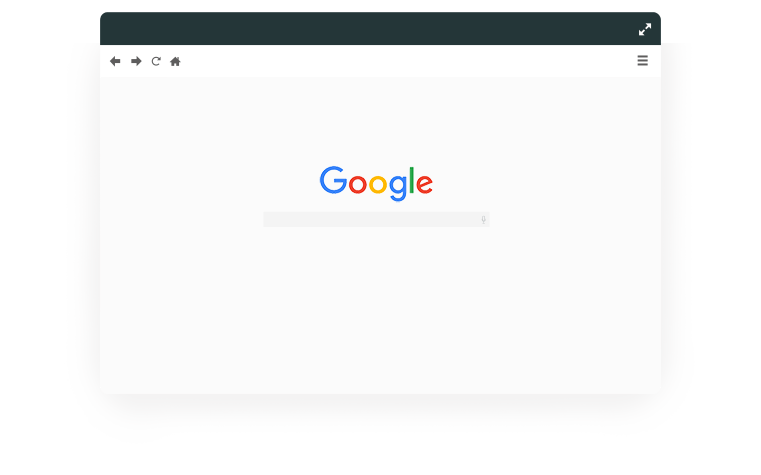Viewport: 761px width, 475px height.
Task: Open the home page via house icon
Action: click(x=175, y=61)
